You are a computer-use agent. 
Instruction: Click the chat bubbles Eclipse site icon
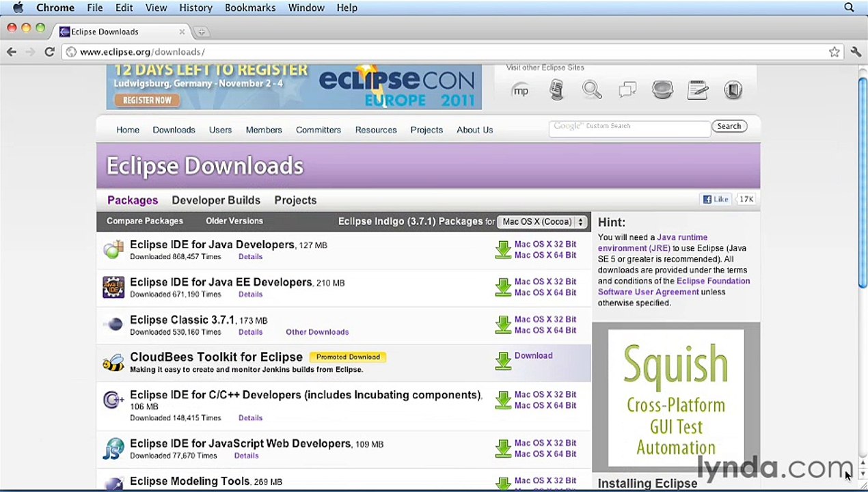pos(627,90)
